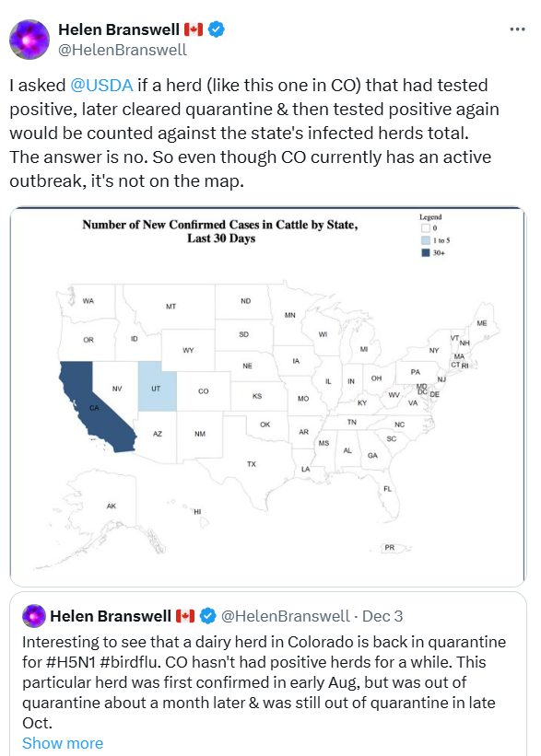Click Helen Branswell's profile avatar at top
This screenshot has height=756, width=541.
(29, 40)
